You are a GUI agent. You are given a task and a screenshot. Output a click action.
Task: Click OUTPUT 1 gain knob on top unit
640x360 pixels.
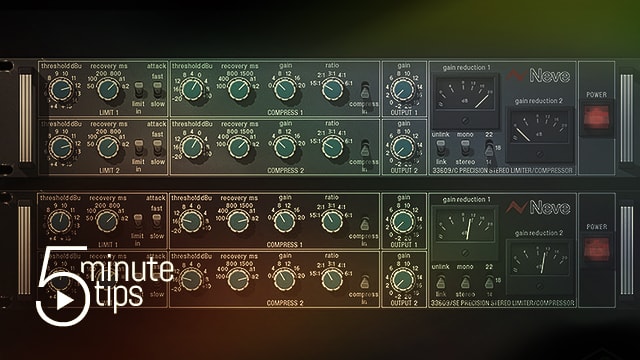point(402,90)
